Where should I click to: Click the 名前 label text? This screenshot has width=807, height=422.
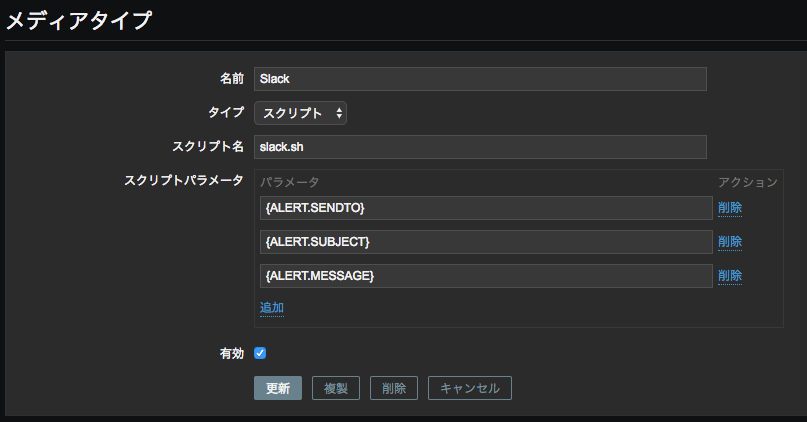(231, 79)
